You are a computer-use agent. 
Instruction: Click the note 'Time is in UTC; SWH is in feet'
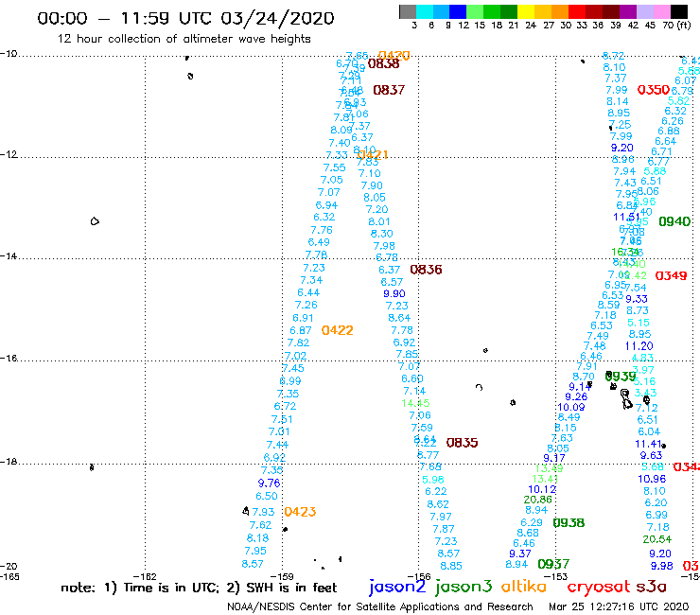pyautogui.click(x=199, y=588)
